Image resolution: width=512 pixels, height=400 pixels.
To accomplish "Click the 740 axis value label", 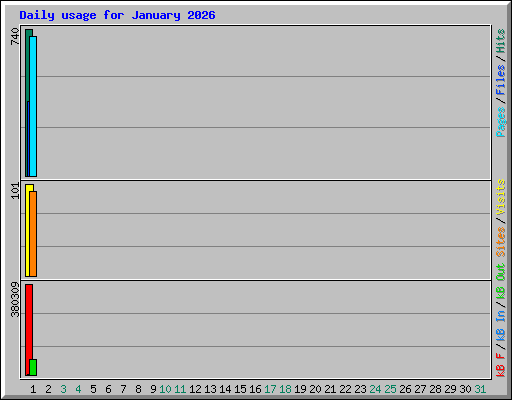I will coord(15,36).
